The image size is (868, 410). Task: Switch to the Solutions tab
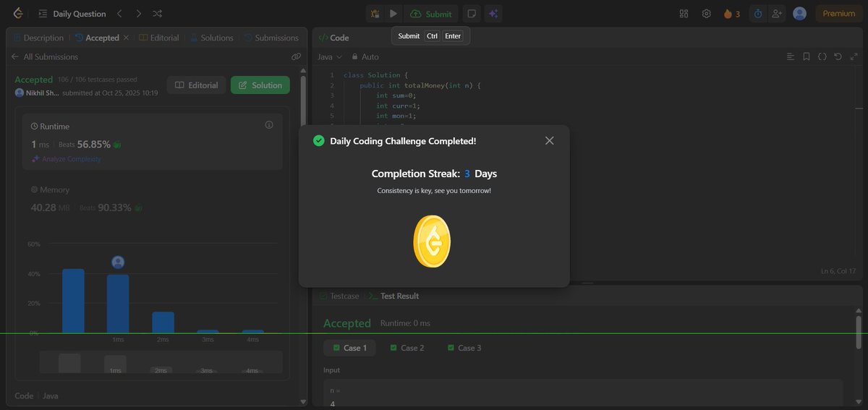point(212,38)
